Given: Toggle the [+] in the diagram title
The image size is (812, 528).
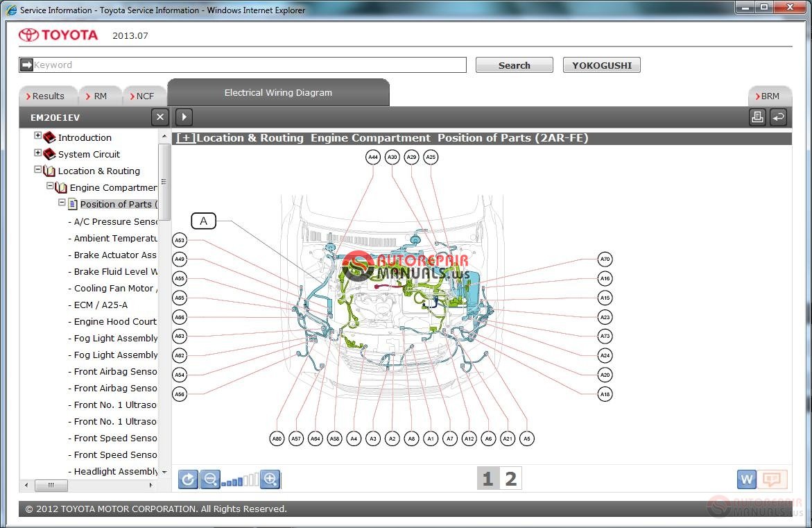Looking at the screenshot, I should tap(186, 138).
